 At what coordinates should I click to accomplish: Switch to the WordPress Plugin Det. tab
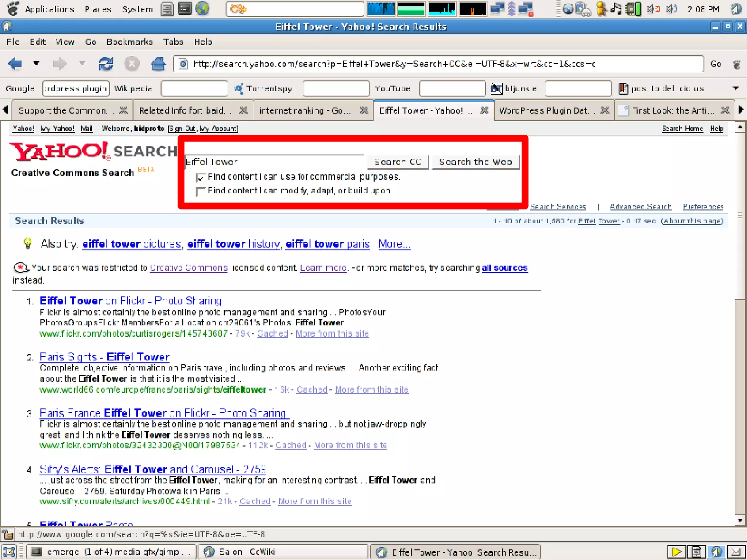[543, 111]
